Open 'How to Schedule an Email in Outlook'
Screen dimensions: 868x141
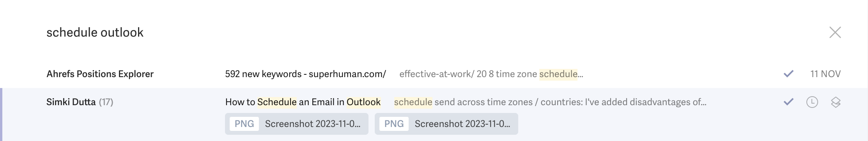(303, 102)
